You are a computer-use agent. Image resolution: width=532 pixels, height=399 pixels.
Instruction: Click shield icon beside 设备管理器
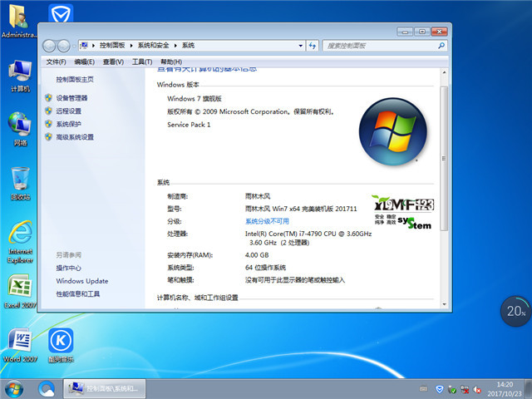(48, 98)
